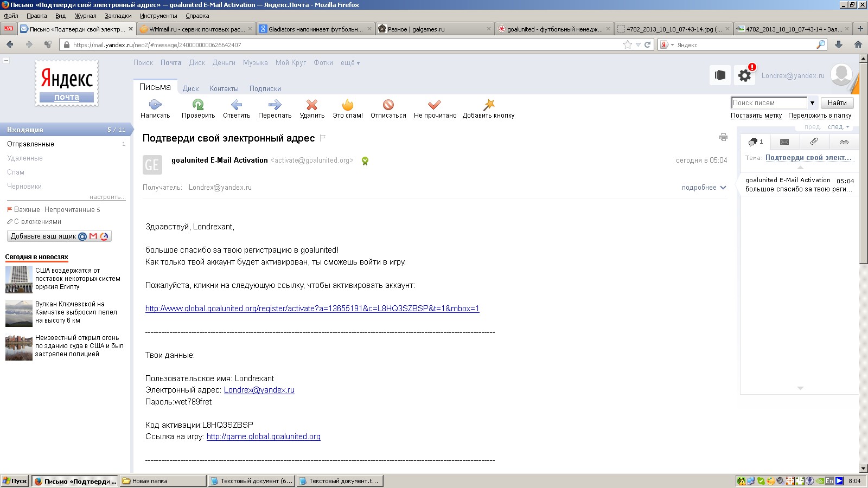Click Переложить в папку link
The image size is (868, 488).
(820, 115)
